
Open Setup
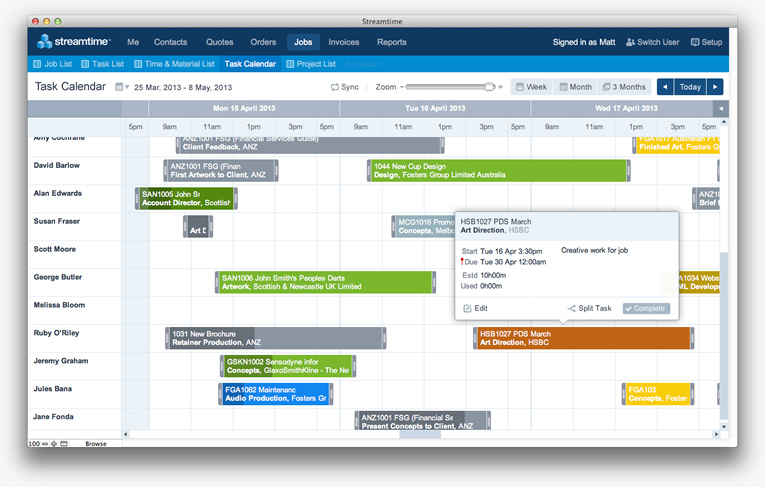coord(706,42)
